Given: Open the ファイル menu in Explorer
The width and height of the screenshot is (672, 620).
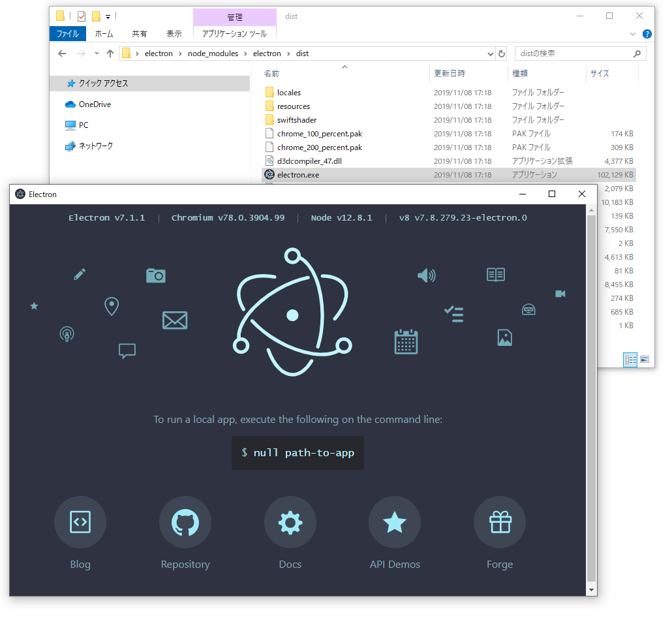Looking at the screenshot, I should [67, 33].
